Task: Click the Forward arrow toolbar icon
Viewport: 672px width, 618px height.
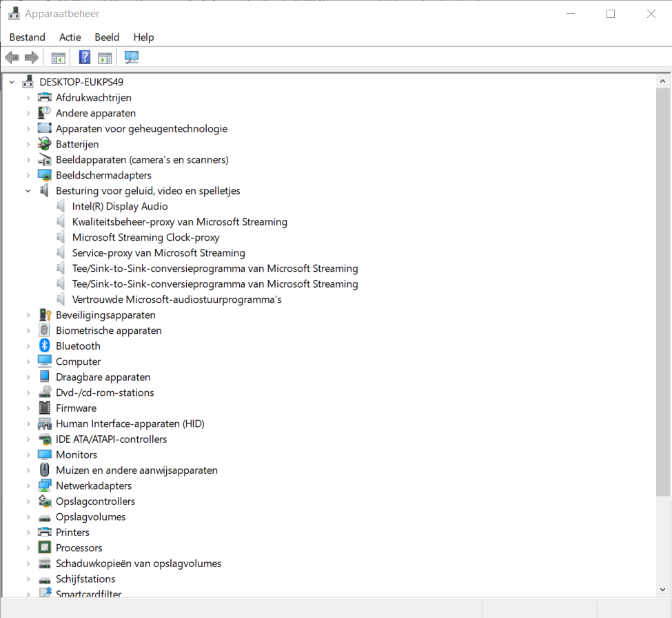Action: (x=32, y=57)
